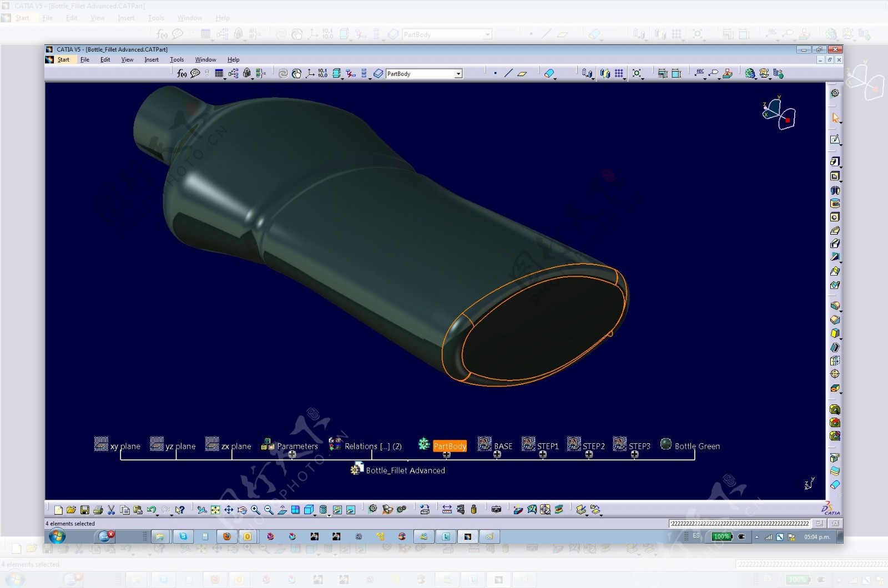Viewport: 888px width, 588px height.
Task: Click the Update All icon in top toolbar
Action: click(x=283, y=73)
